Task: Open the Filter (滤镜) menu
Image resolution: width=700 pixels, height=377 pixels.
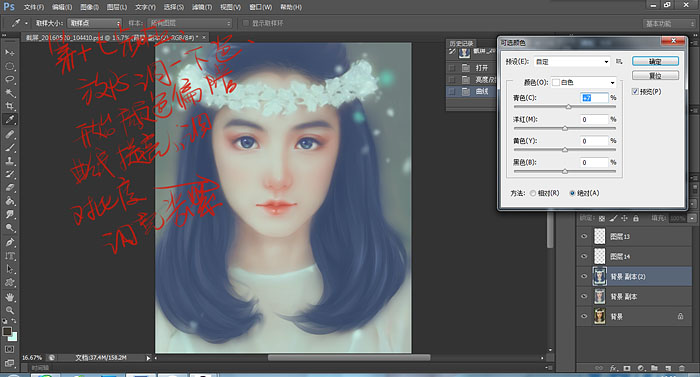Action: (x=202, y=7)
